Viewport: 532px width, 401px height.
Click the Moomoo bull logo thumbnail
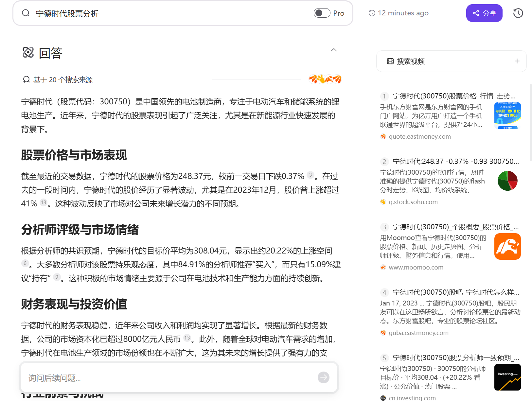coord(507,246)
